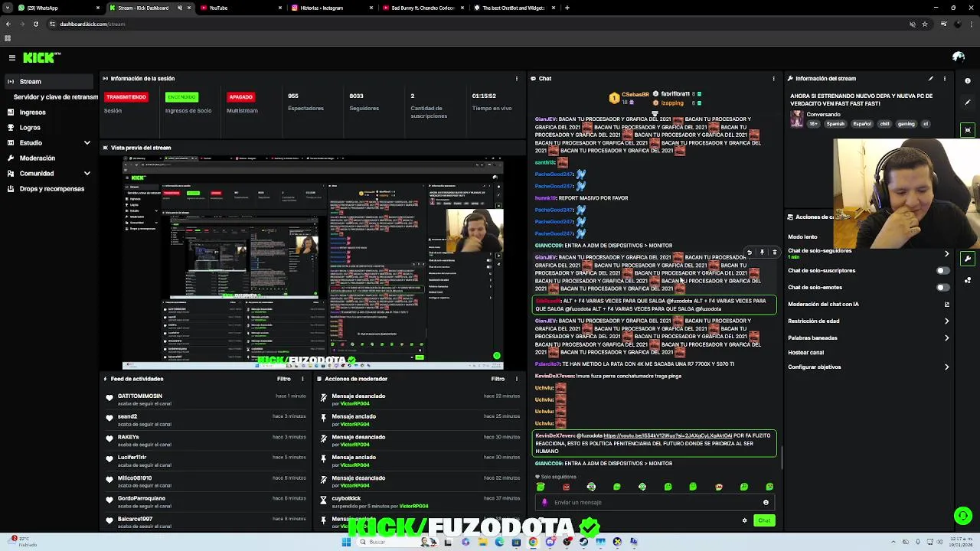Open Filtro in Acciones de moderador
Image resolution: width=980 pixels, height=551 pixels.
click(x=498, y=379)
